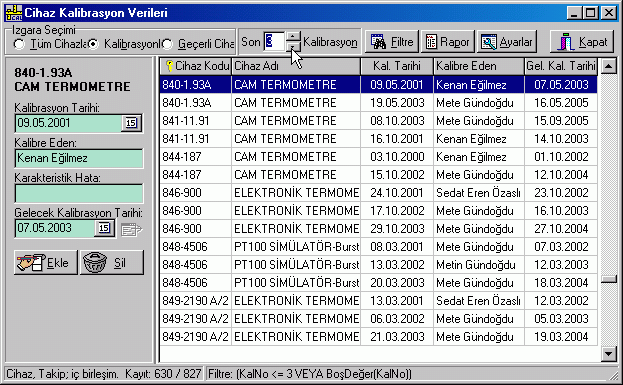This screenshot has height=385, width=623.
Task: Select row 844-187 dated 03.10.2000
Action: [x=378, y=157]
